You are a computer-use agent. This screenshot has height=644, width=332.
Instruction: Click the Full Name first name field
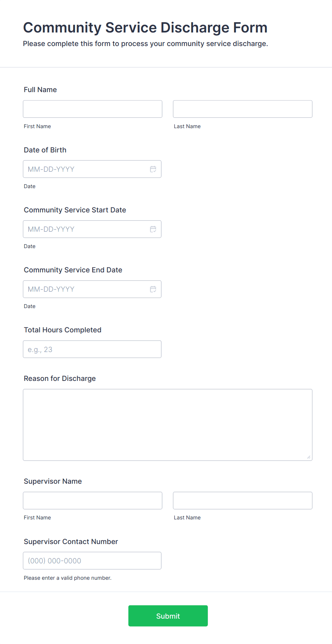(92, 109)
